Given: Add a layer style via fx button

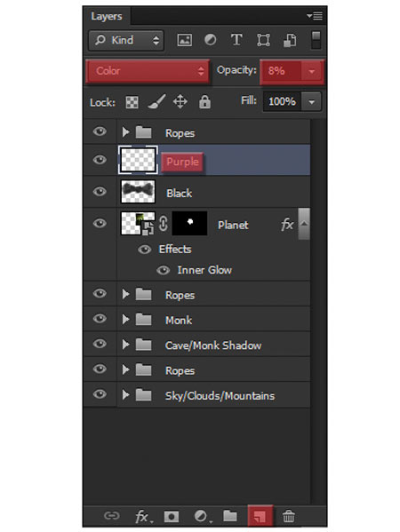Looking at the screenshot, I should (x=143, y=517).
